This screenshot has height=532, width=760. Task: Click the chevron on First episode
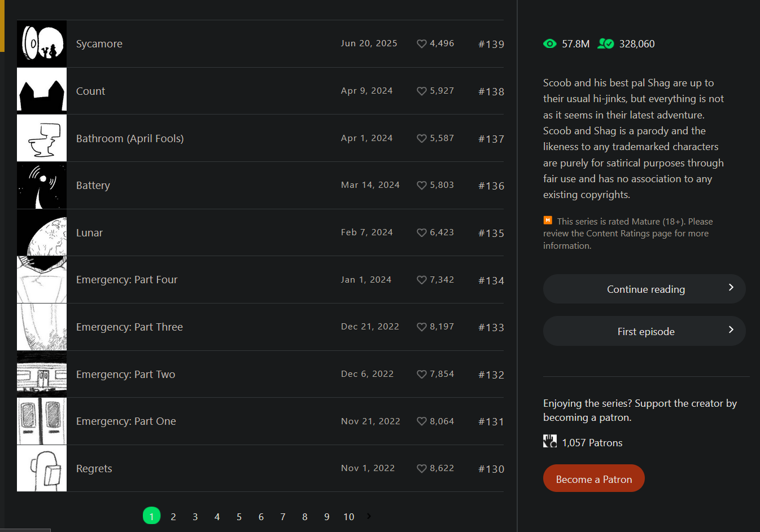731,329
